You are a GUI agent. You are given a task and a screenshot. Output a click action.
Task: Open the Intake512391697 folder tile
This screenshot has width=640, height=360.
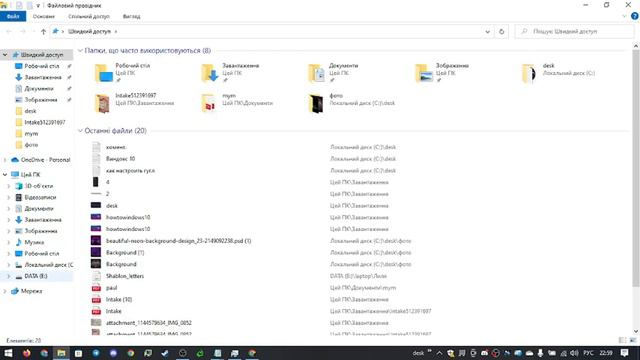(x=135, y=102)
